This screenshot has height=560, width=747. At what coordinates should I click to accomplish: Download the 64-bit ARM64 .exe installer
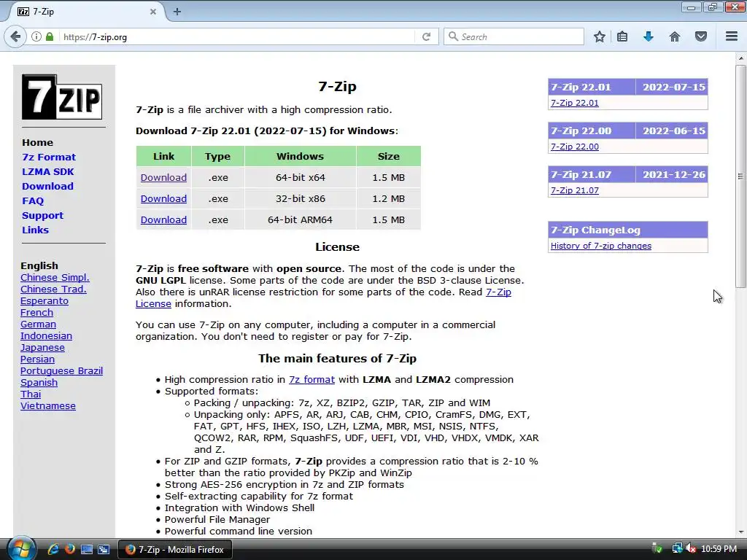163,220
